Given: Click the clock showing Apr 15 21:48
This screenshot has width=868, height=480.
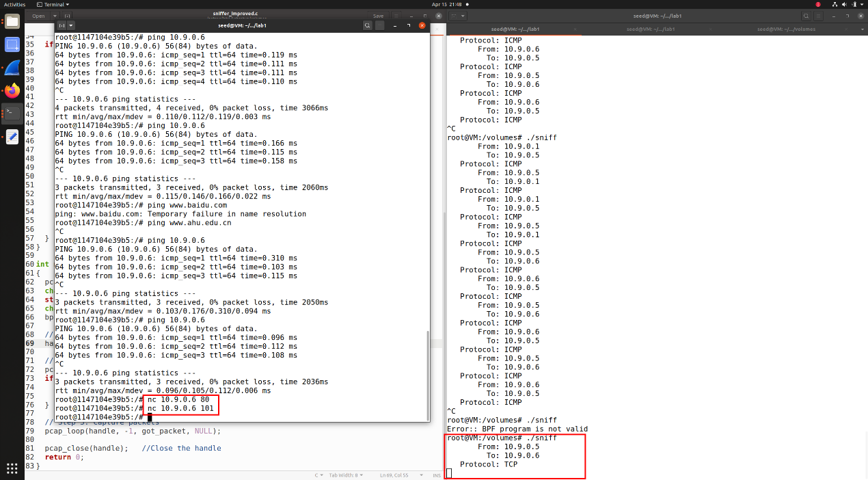Looking at the screenshot, I should 448,4.
